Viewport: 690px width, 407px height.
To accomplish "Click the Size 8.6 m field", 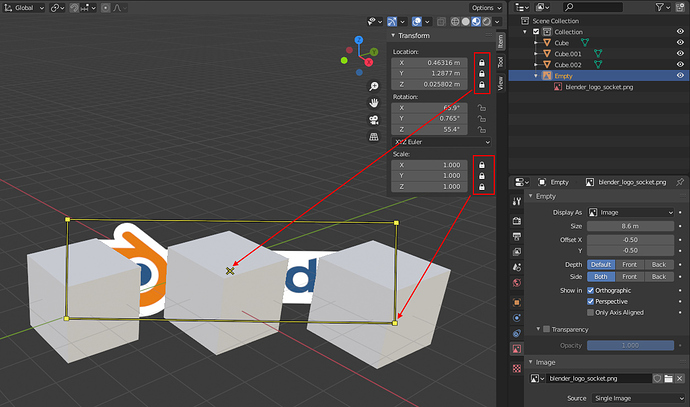I will (630, 226).
